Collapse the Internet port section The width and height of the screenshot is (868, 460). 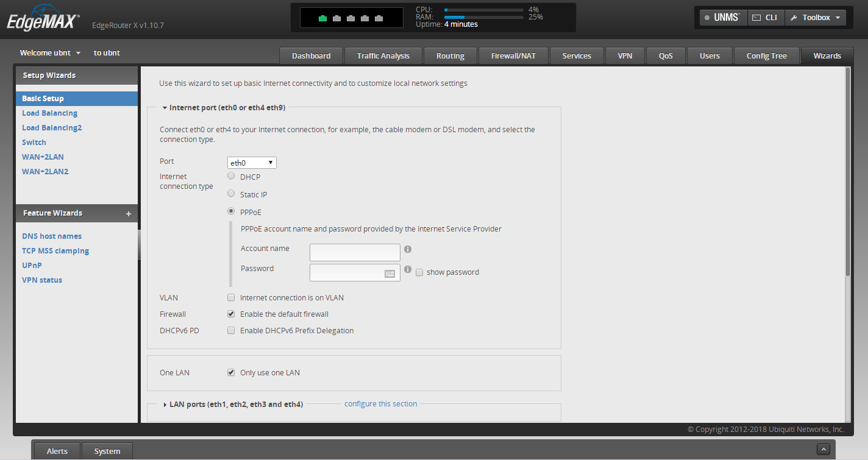coord(224,108)
